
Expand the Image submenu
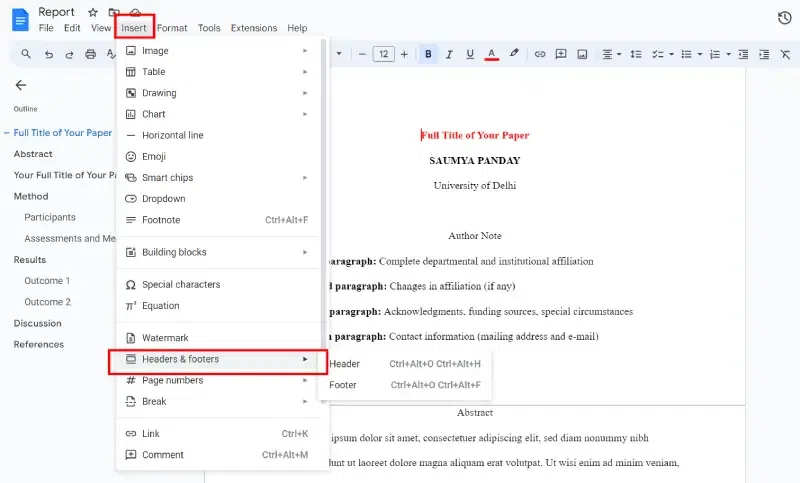tap(218, 50)
